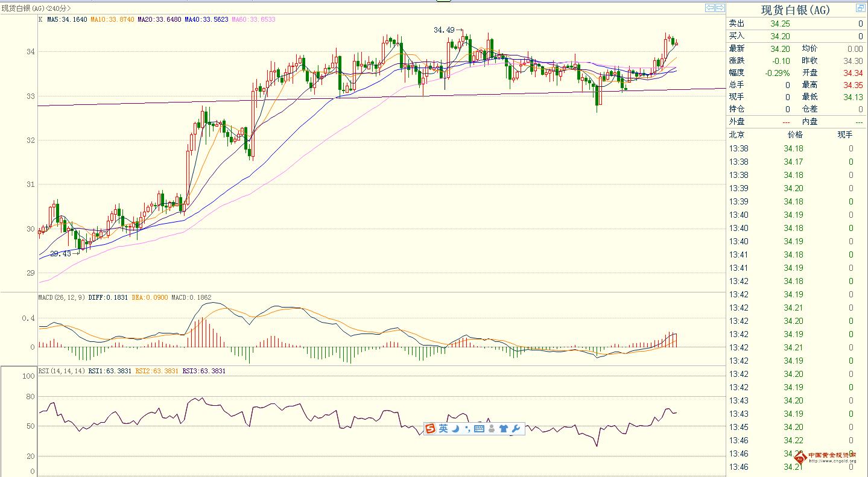Click the user account icon on IME bar
Screen dimensions: 868x477
tap(492, 429)
